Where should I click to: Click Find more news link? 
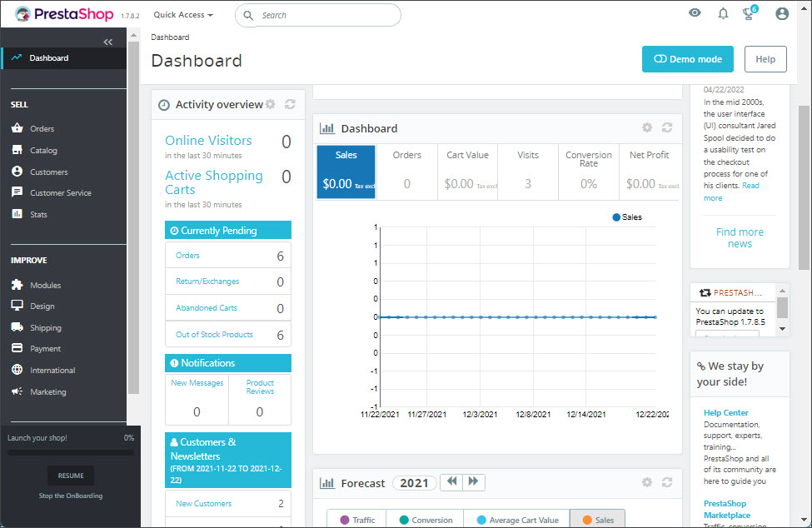tap(740, 237)
